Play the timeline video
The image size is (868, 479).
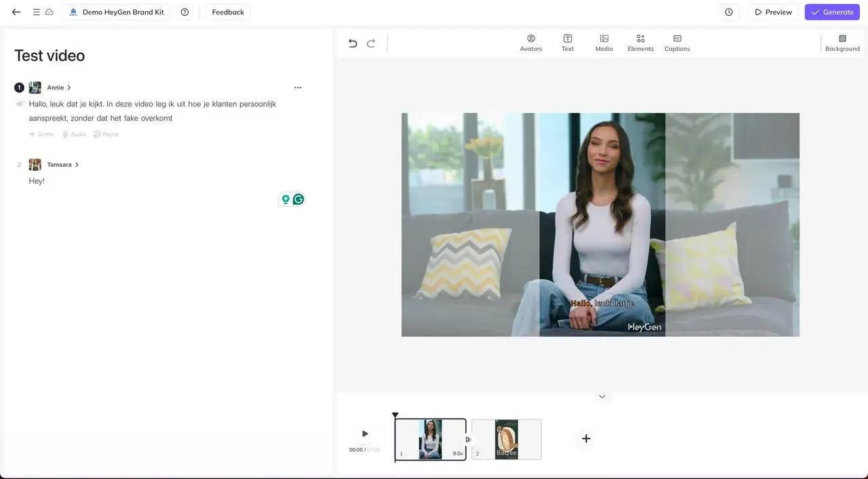click(365, 434)
